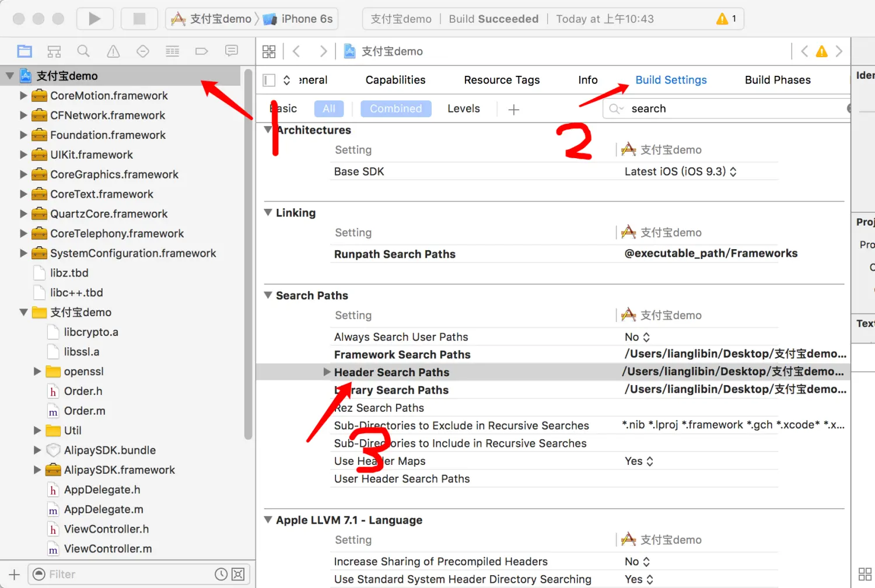Image resolution: width=875 pixels, height=588 pixels.
Task: Open the Project navigator folder icon
Action: (24, 51)
